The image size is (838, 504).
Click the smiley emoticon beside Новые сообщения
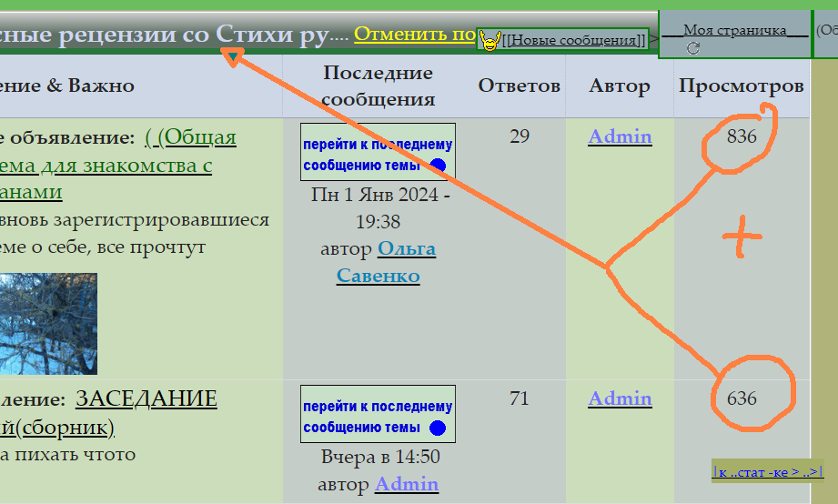click(490, 41)
